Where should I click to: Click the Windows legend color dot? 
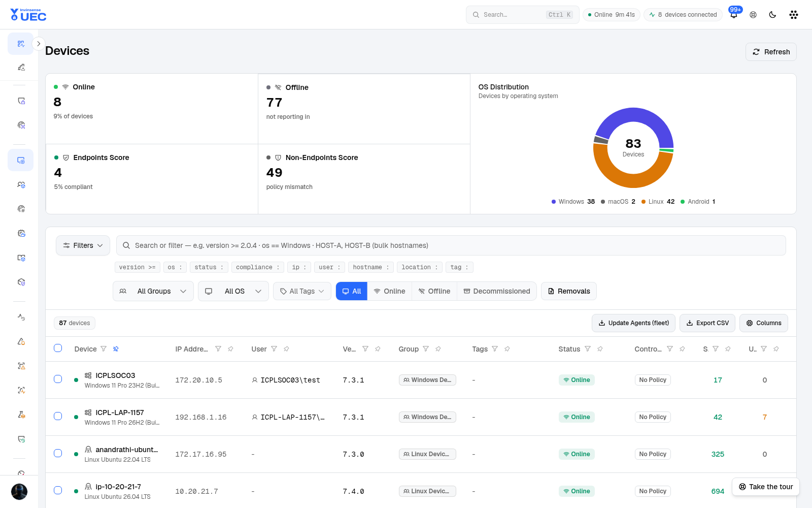(554, 202)
